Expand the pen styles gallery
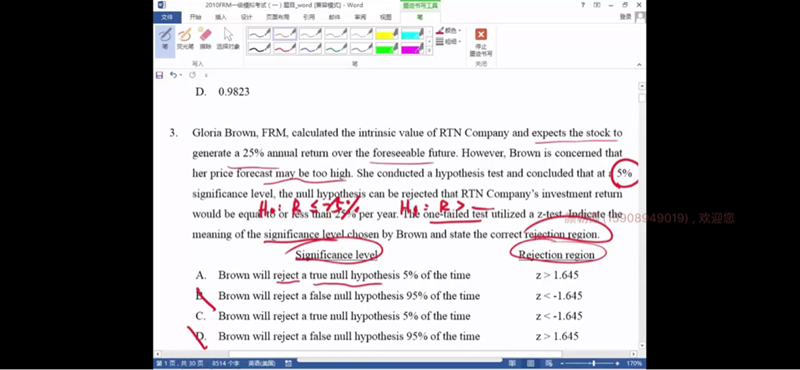Screen dimensions: 800x370 [429, 51]
